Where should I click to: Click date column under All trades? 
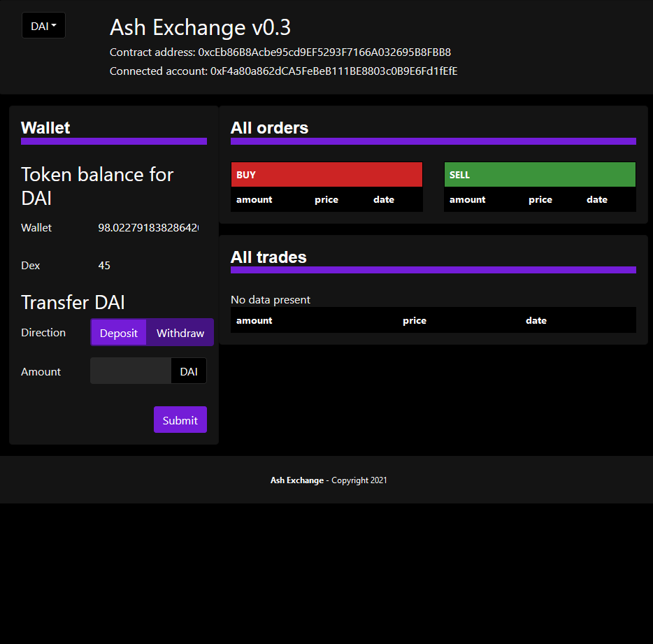tap(536, 321)
